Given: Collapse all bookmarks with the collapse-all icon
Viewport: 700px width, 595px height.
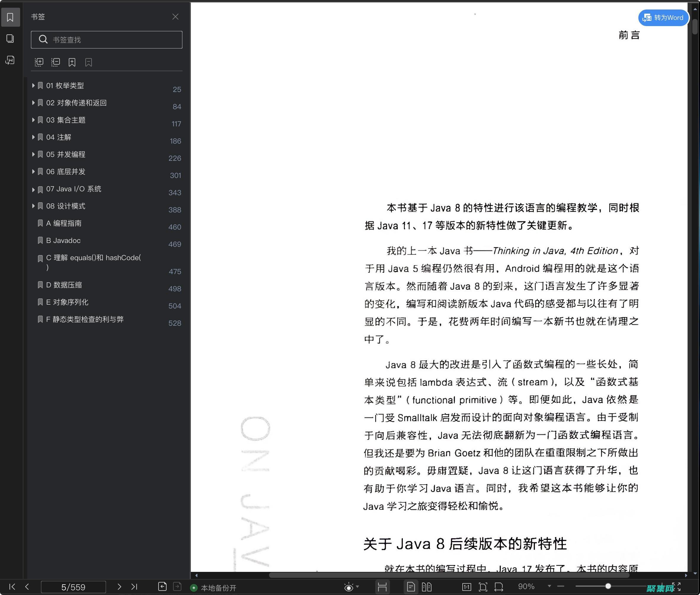Looking at the screenshot, I should (x=56, y=62).
